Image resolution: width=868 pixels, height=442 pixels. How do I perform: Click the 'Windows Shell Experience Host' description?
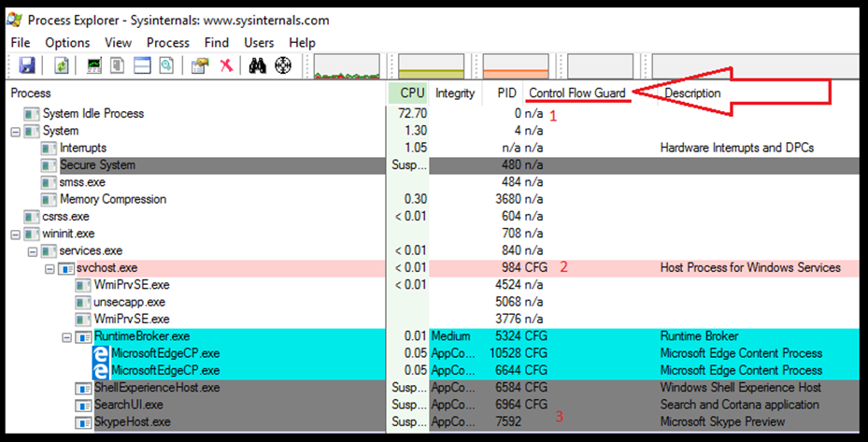click(741, 388)
